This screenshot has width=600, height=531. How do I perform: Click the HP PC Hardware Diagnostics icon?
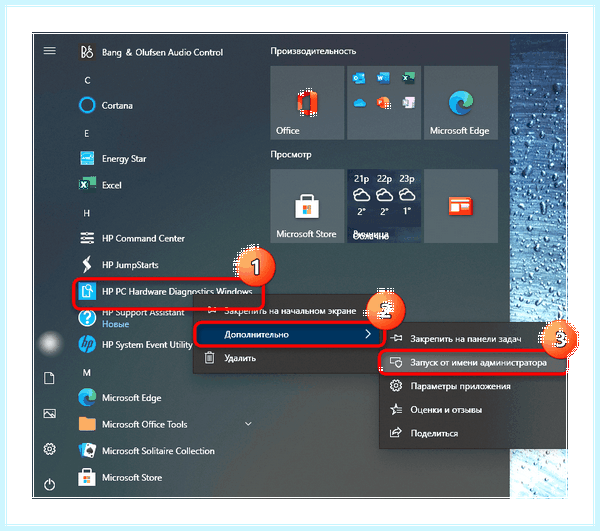pyautogui.click(x=87, y=292)
